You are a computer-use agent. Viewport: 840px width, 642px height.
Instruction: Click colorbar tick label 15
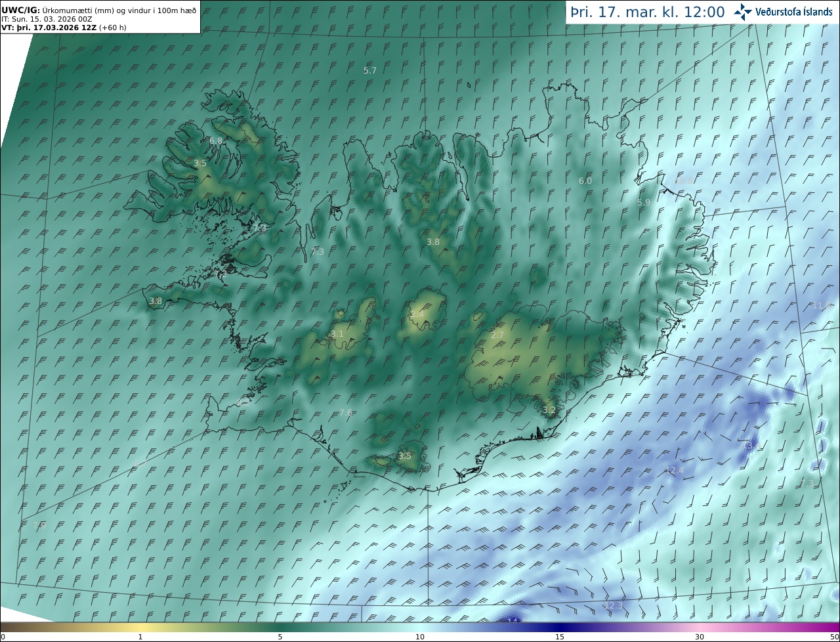click(560, 637)
